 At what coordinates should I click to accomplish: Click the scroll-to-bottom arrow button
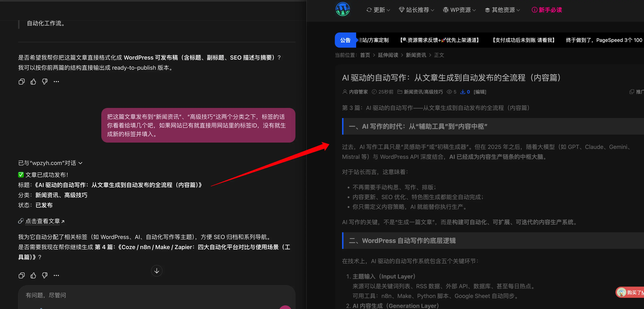click(x=157, y=271)
